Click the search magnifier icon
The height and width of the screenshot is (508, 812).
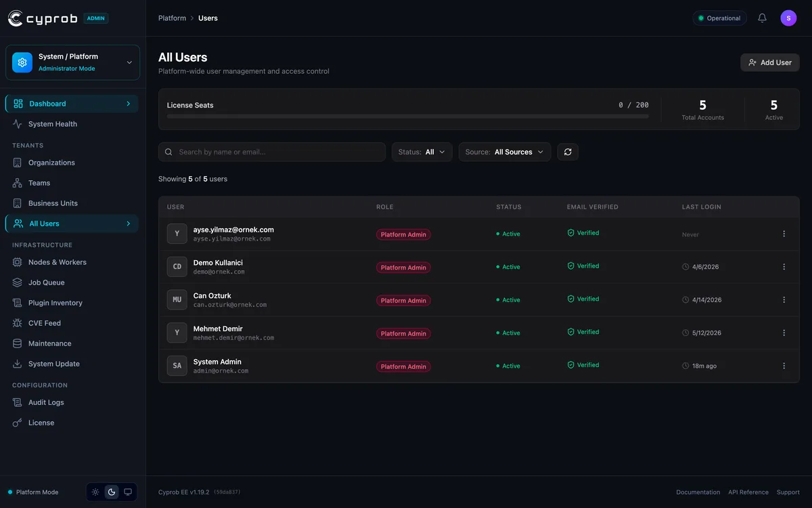[x=169, y=152]
